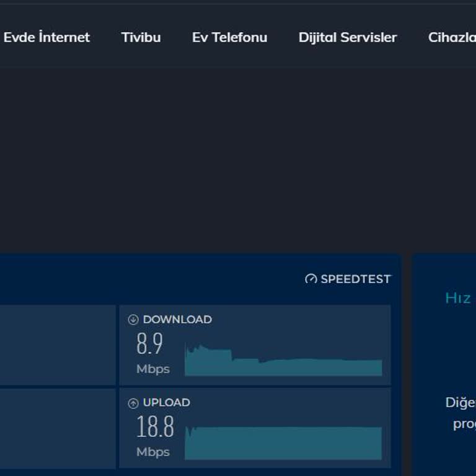Open the Evde İnternet menu
Viewport: 476px width, 476px height.
tap(46, 37)
